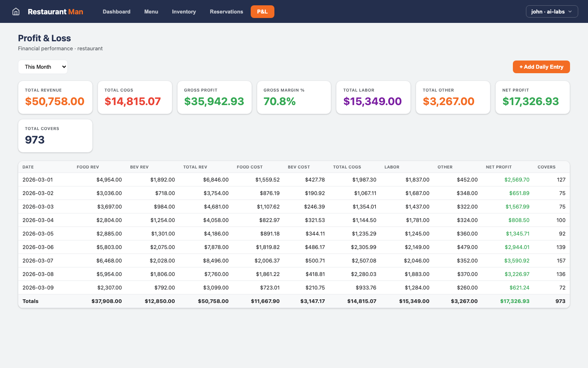588x368 pixels.
Task: Click the Totals row in table
Action: pyautogui.click(x=294, y=301)
